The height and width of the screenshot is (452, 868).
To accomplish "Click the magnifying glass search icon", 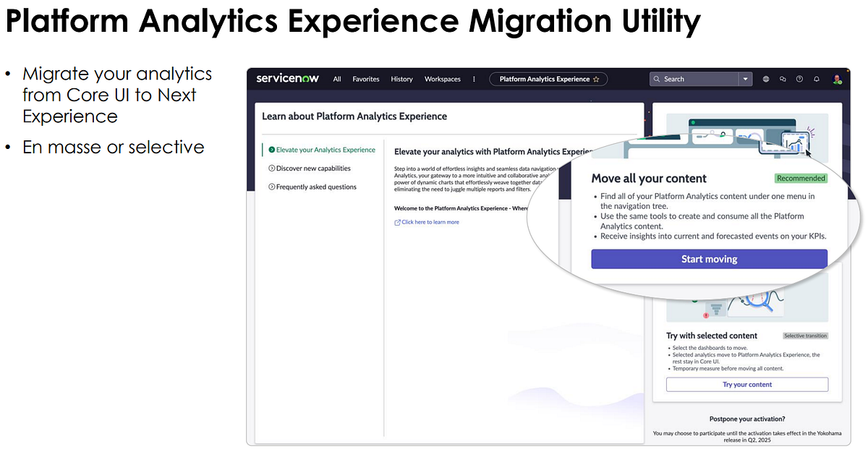I will point(655,79).
